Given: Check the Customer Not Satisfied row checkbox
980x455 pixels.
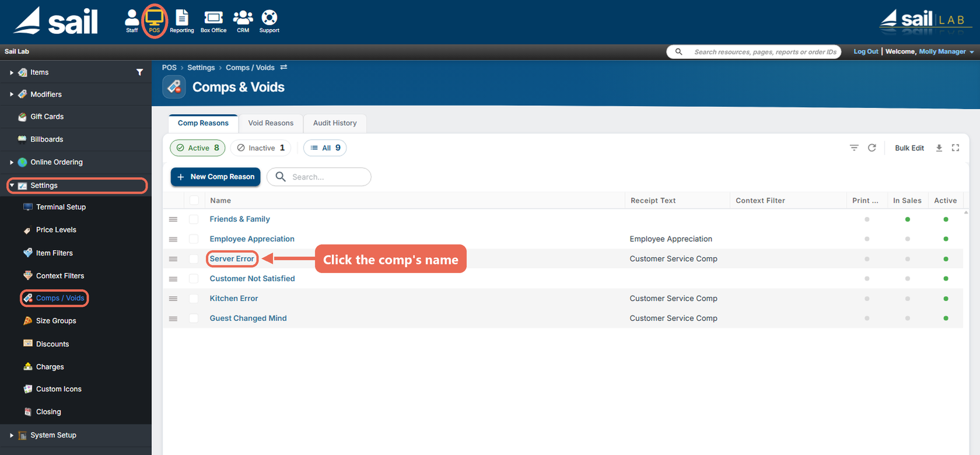Looking at the screenshot, I should click(194, 279).
